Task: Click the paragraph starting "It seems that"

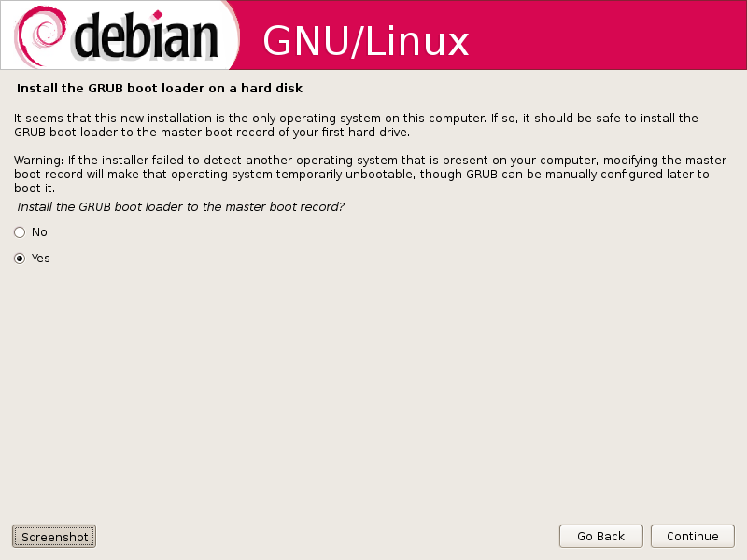Action: click(x=356, y=125)
